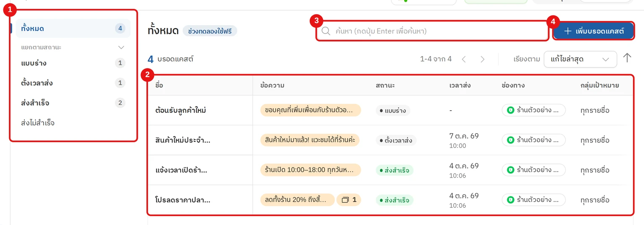Click message chip ขอบคุณที่เพิ่มเพื่อนกับร้านตัวอ...

[x=310, y=110]
